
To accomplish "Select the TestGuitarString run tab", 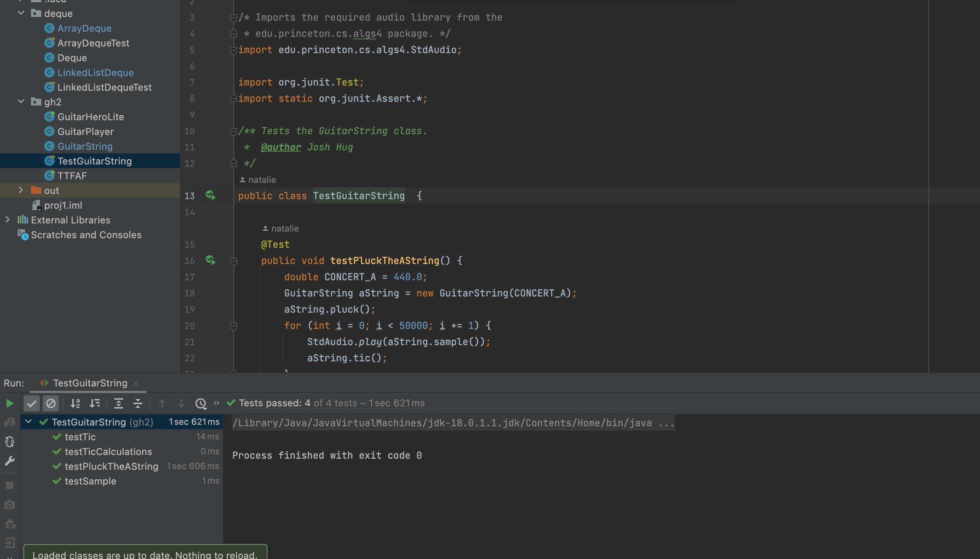I will click(x=90, y=383).
